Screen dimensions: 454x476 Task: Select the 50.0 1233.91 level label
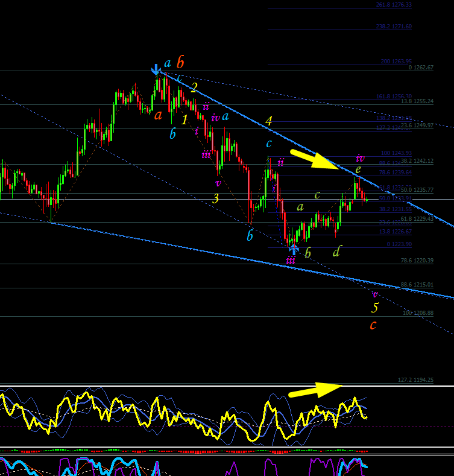(396, 198)
